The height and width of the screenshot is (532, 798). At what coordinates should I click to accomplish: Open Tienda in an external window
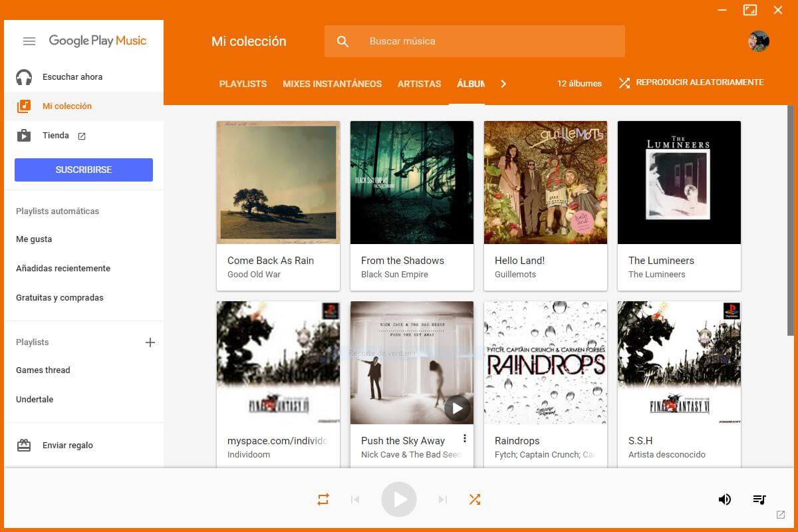pos(82,136)
